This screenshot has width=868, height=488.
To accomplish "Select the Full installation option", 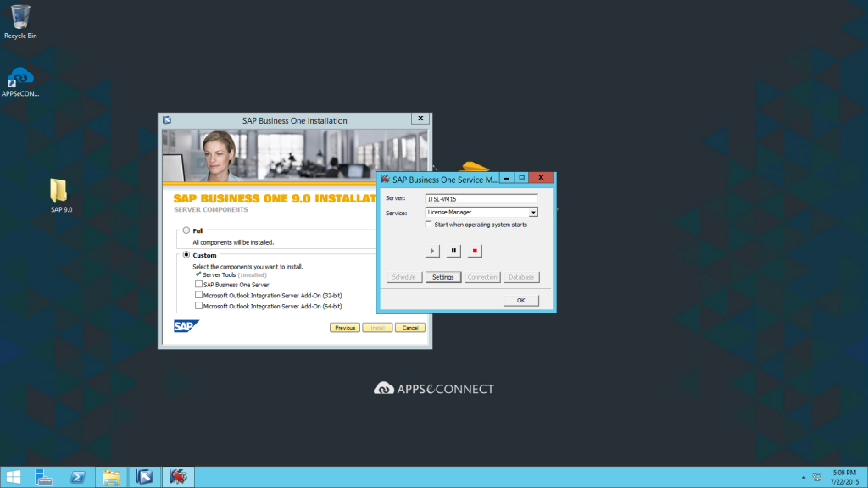I will tap(186, 230).
